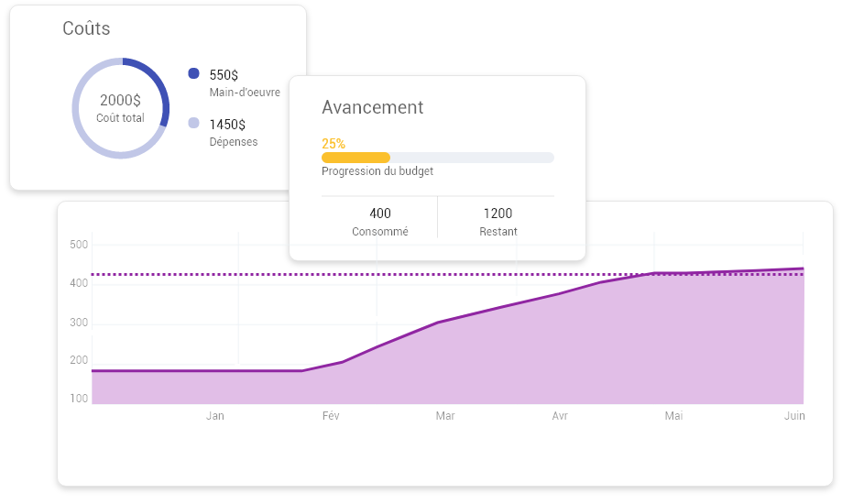Screen dimensions: 842x504
Task: Click the dark blue Main-d'oeuvre legend dot
Action: tap(194, 73)
